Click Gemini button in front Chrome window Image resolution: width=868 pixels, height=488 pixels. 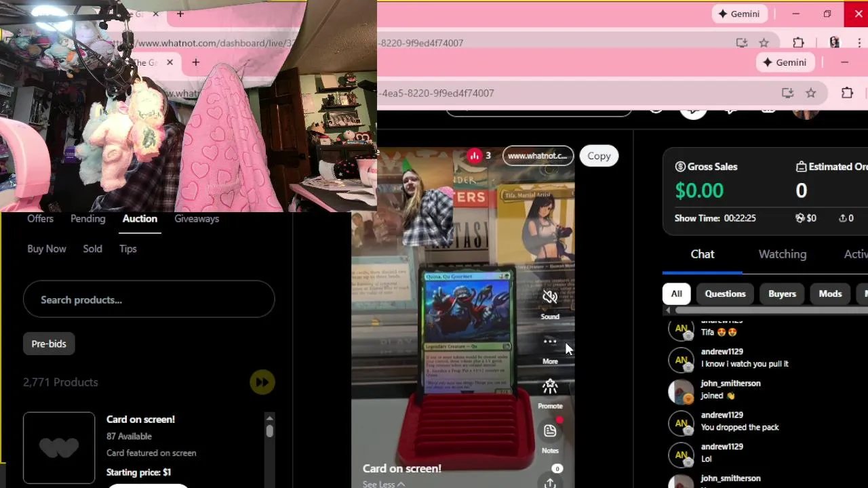coord(785,62)
